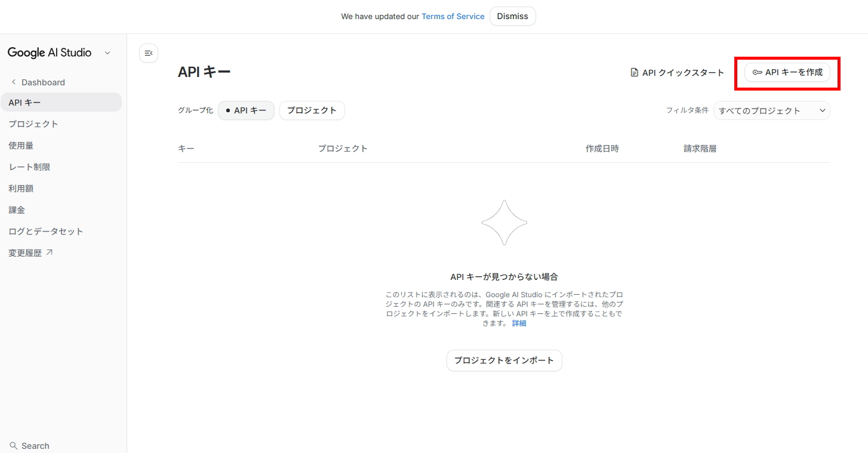
Task: Click the document icon beside API クイックスタート
Action: [x=635, y=73]
